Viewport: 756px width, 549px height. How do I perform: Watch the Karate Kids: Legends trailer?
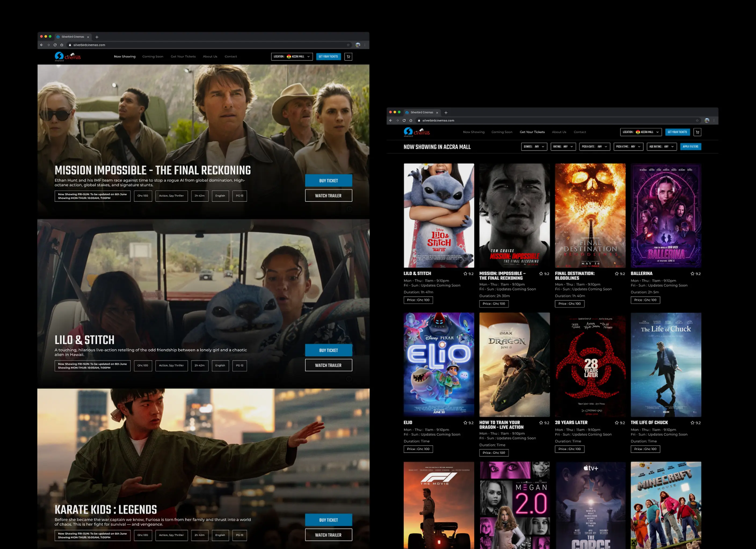(329, 535)
